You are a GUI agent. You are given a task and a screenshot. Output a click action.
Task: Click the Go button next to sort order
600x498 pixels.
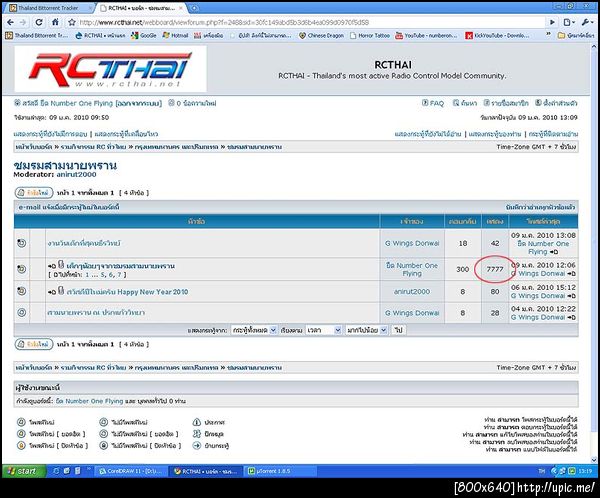[398, 330]
